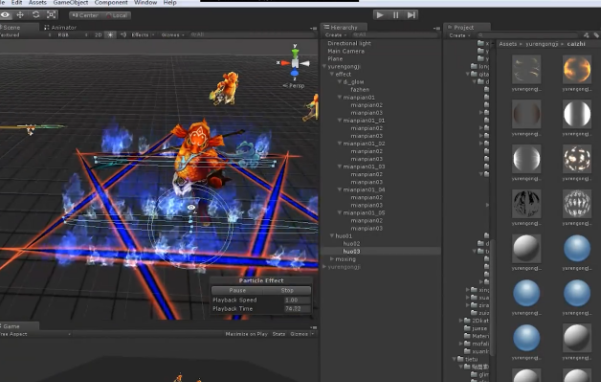This screenshot has width=601, height=382.
Task: Click the Step frame button
Action: pos(411,15)
